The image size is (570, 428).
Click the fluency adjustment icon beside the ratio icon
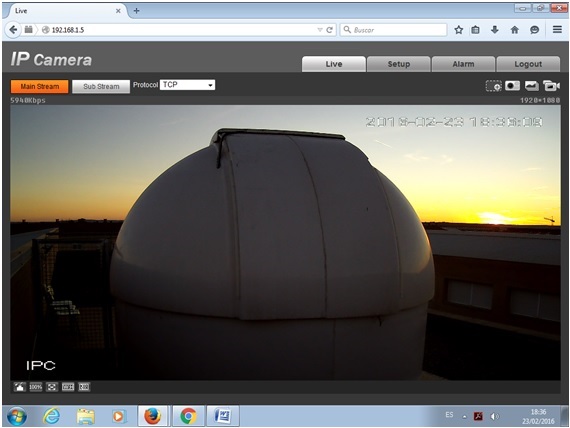(84, 387)
